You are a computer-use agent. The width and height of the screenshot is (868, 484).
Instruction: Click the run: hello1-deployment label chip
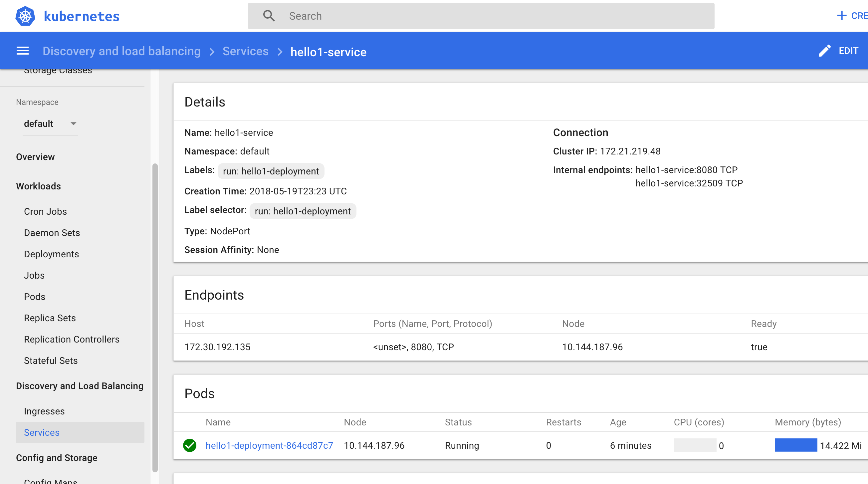271,171
